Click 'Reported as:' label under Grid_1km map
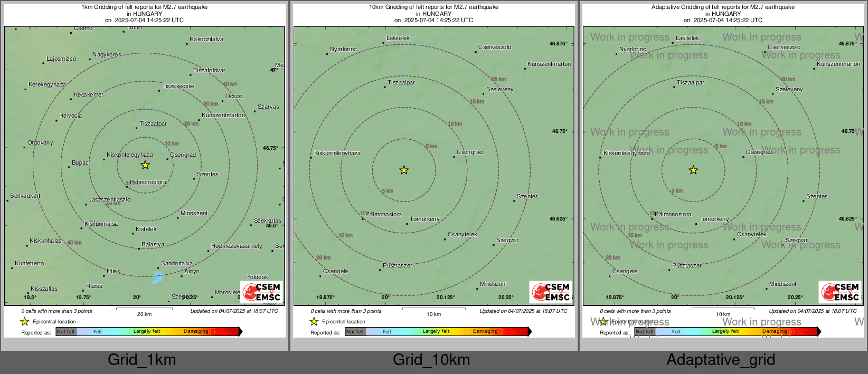Image resolution: width=868 pixels, height=374 pixels. tap(36, 333)
